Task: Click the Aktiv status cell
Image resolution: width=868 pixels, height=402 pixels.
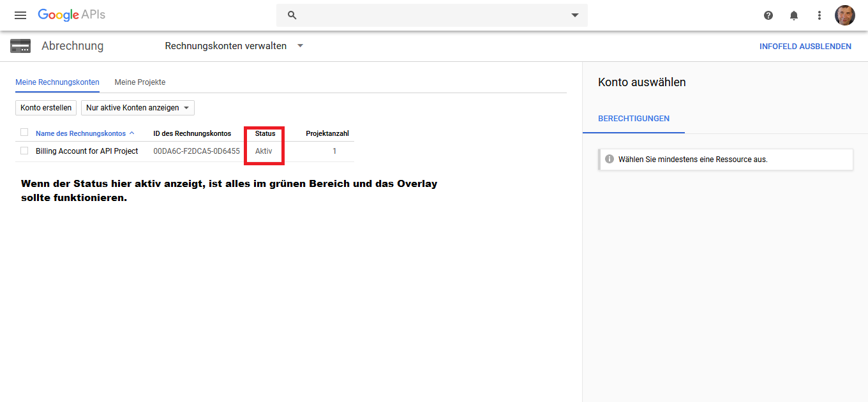Action: point(264,151)
